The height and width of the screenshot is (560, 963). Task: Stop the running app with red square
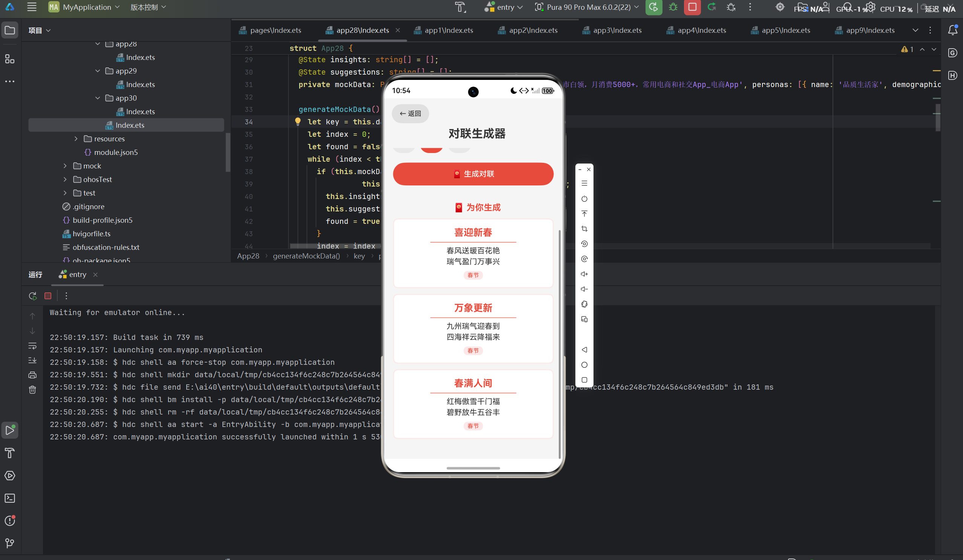click(692, 7)
